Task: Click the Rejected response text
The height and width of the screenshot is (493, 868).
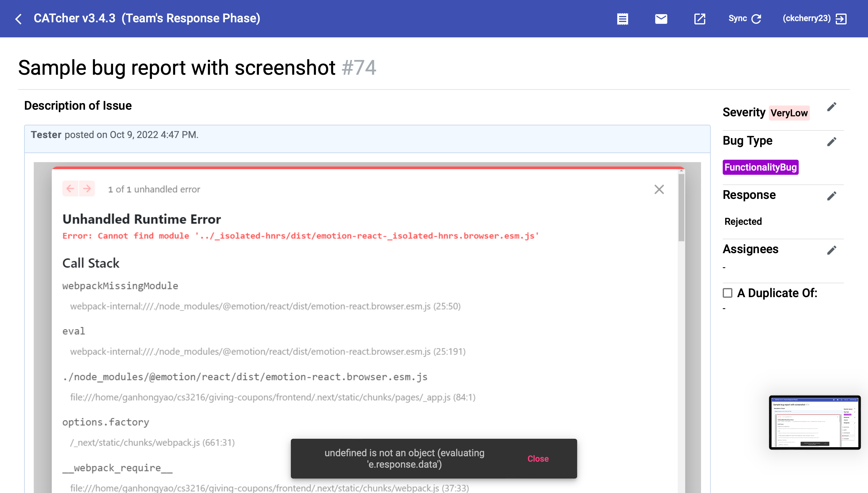Action: tap(743, 221)
